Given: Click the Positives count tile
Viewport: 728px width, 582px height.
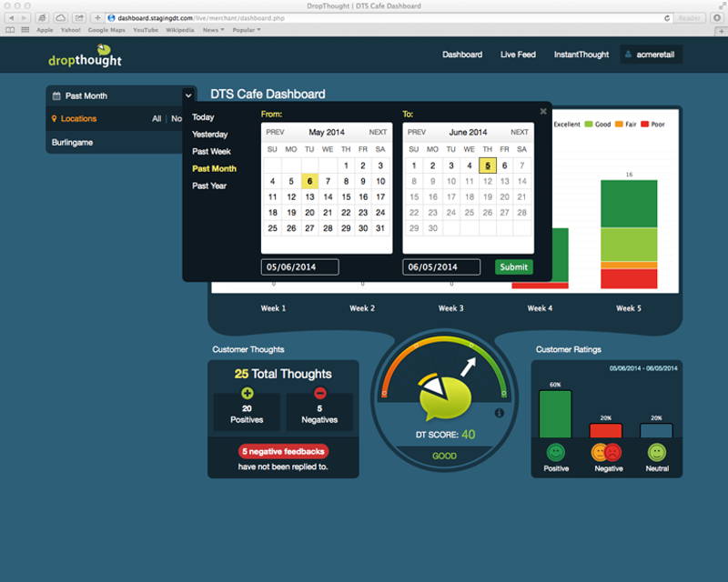Looking at the screenshot, I should click(x=247, y=412).
